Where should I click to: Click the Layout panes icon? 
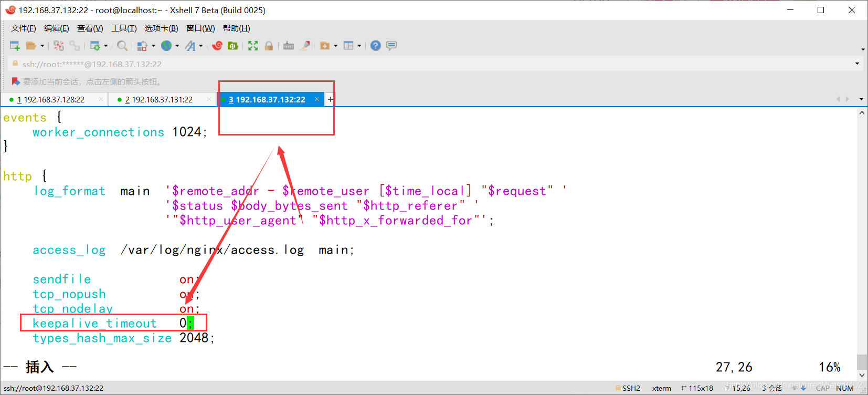point(348,46)
